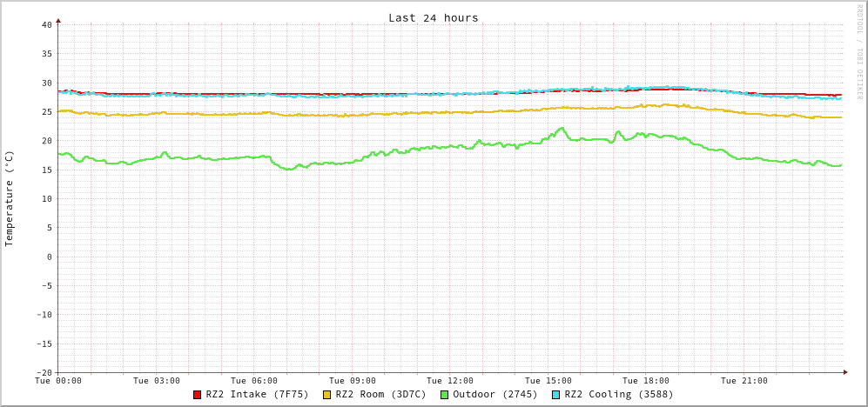
Task: Click the Tue 18:00 time label
Action: [646, 381]
